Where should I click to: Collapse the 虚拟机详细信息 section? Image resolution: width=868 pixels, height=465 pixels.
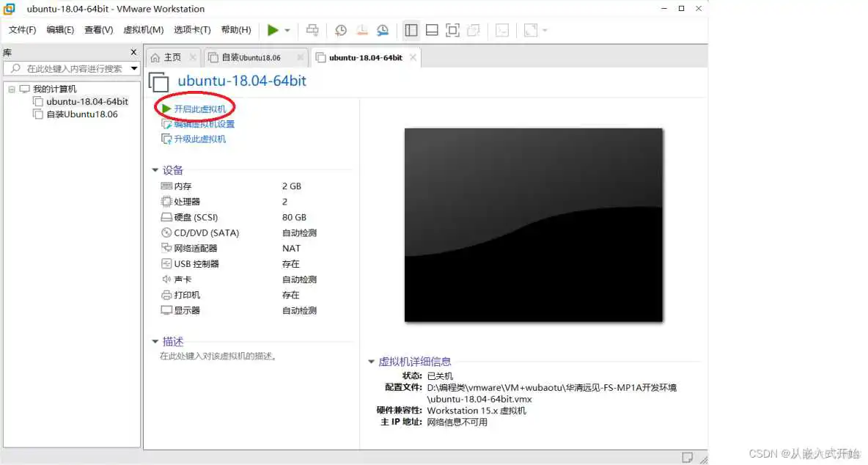(371, 361)
